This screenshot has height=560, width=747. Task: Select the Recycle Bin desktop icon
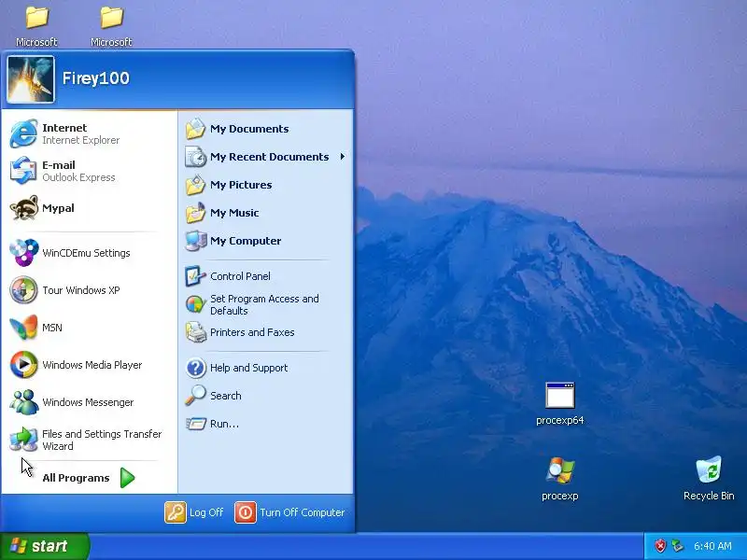709,470
